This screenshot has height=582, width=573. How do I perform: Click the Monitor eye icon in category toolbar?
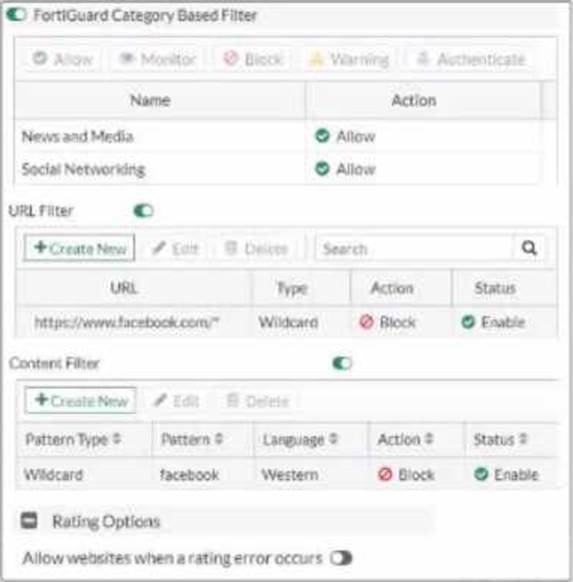(x=127, y=58)
